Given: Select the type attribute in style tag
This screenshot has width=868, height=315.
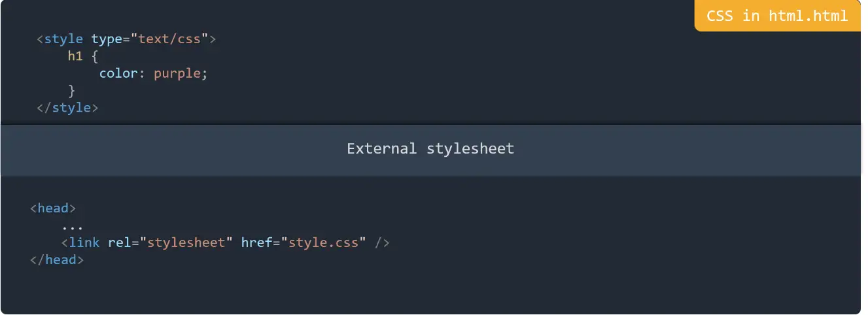Looking at the screenshot, I should [x=107, y=39].
